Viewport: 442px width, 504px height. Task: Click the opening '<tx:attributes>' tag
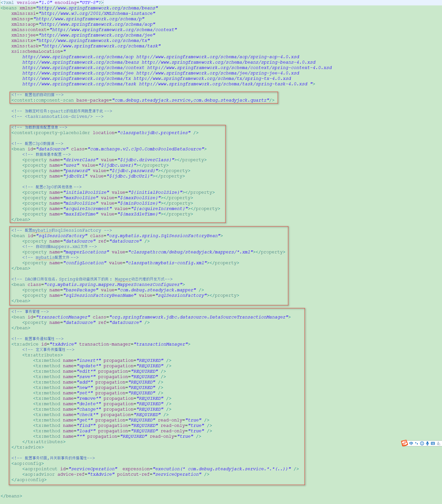(x=42, y=355)
